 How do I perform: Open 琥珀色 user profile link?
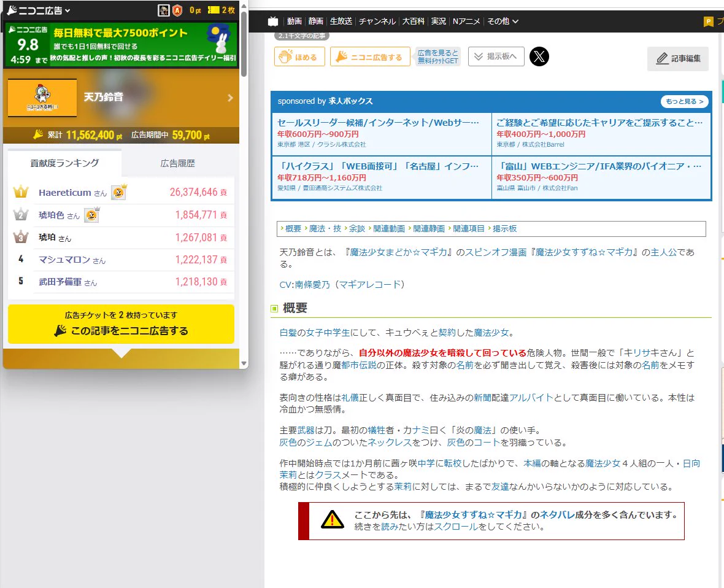(x=52, y=215)
